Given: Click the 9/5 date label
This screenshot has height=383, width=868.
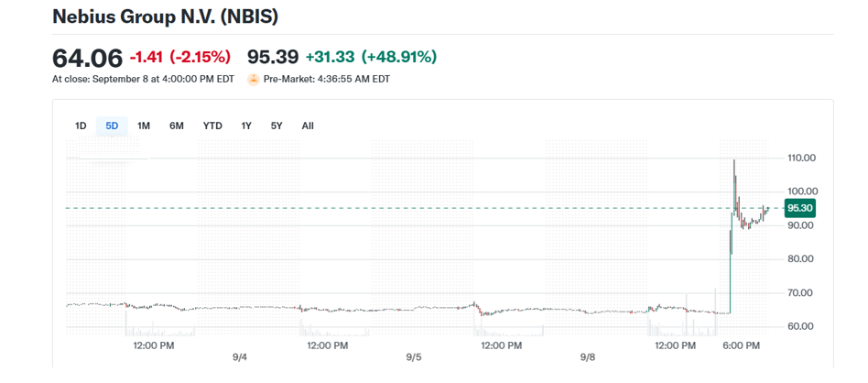Looking at the screenshot, I should tap(414, 357).
